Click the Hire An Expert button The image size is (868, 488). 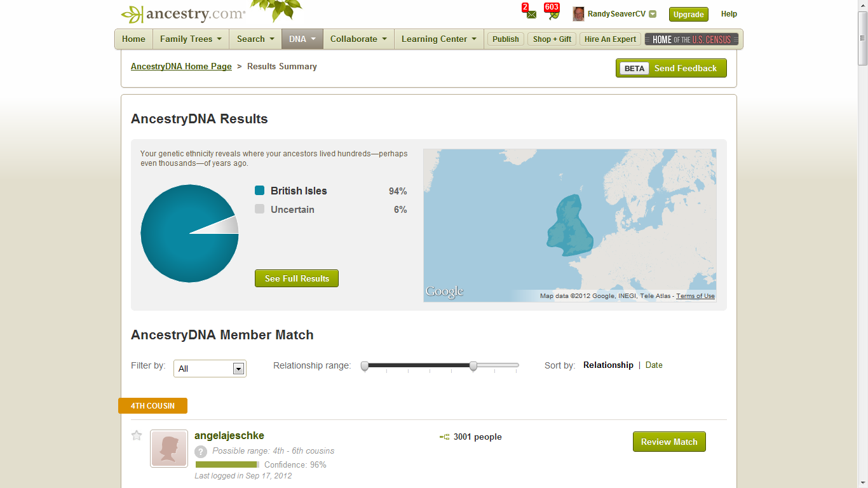pos(610,39)
